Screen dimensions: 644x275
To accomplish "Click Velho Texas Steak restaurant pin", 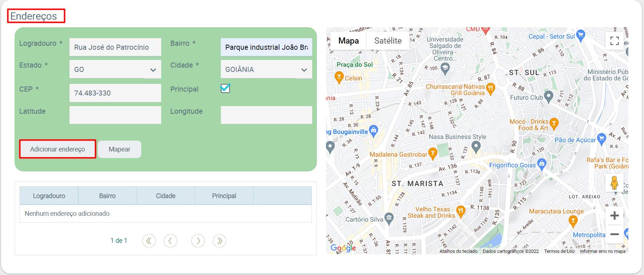I will click(461, 211).
